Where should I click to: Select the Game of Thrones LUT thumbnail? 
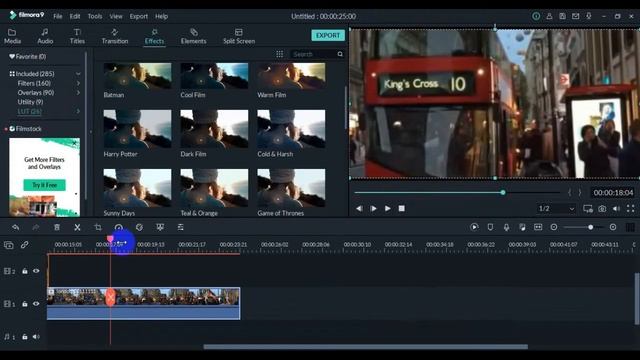[291, 188]
